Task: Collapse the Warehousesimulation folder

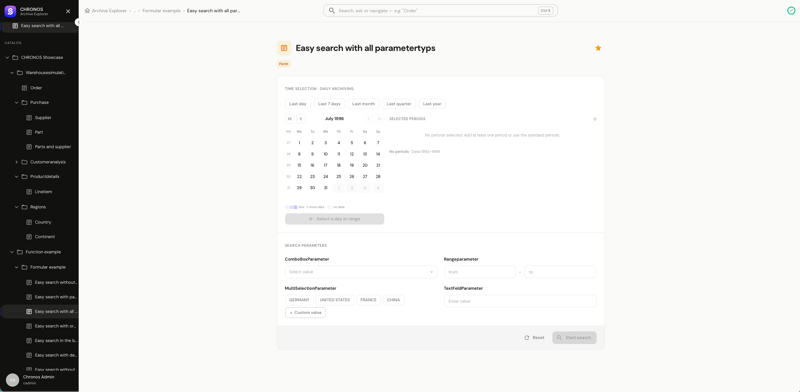Action: pyautogui.click(x=12, y=73)
